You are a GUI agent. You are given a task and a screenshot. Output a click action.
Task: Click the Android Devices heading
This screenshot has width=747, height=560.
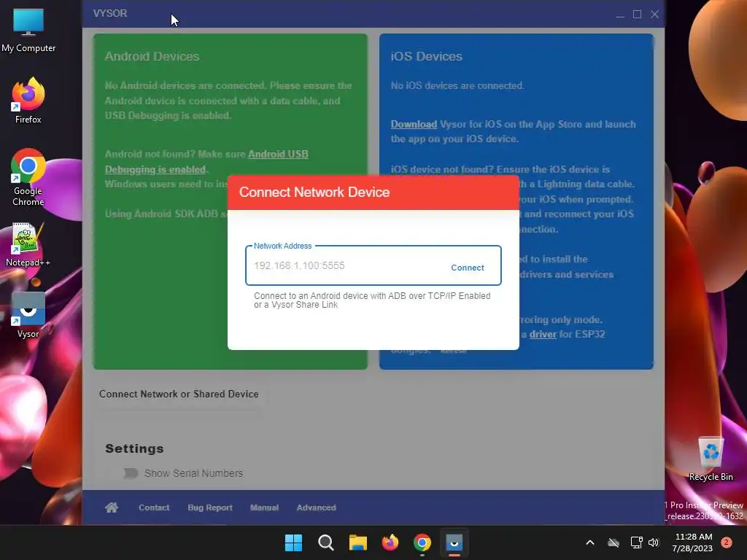coord(152,56)
